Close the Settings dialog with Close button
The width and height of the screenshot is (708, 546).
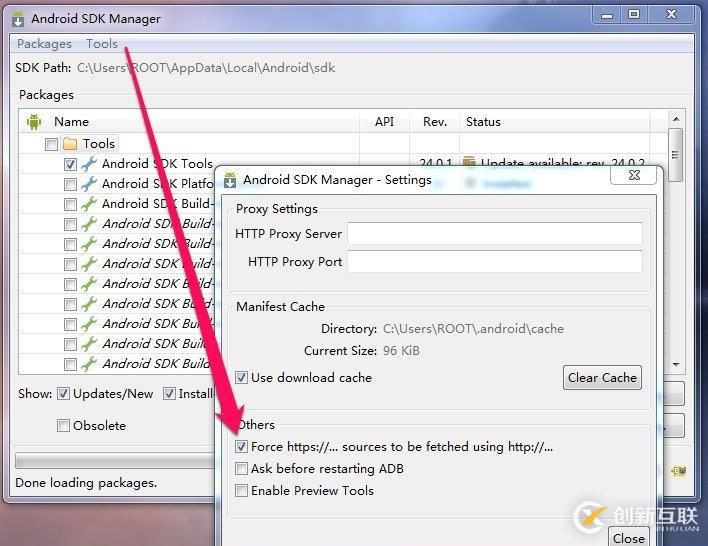click(628, 537)
